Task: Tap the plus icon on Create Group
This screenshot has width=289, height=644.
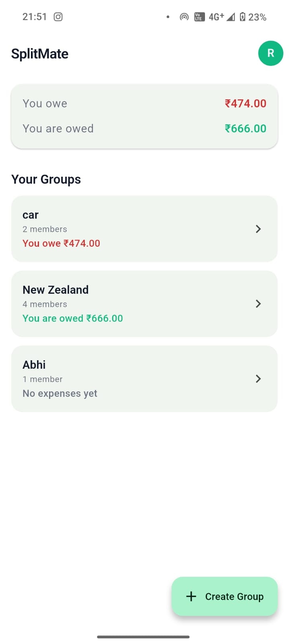Action: point(191,596)
